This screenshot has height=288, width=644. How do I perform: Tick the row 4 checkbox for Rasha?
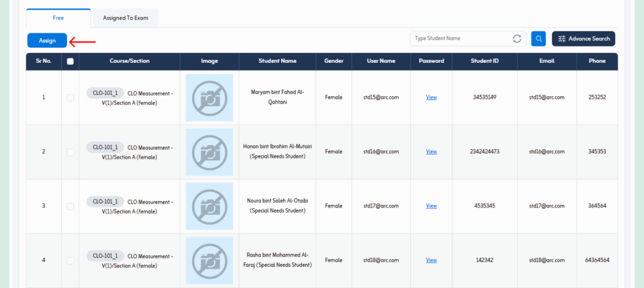click(x=70, y=260)
